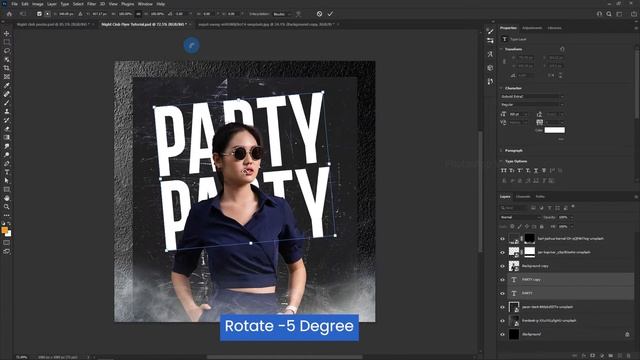Toggle All Caps in Type Options
Viewport: 640px width, 360px height.
pos(504,170)
